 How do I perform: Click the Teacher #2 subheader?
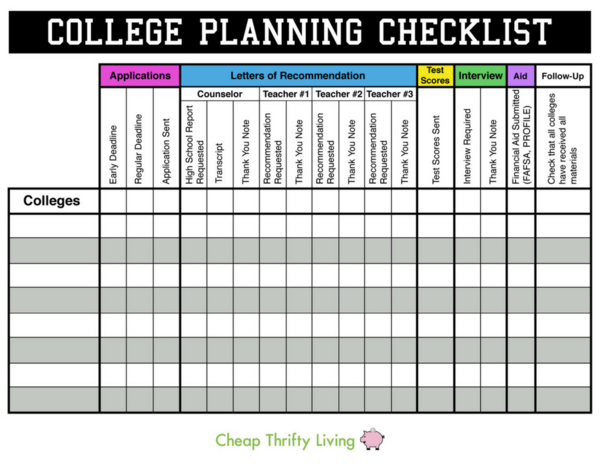pos(338,94)
